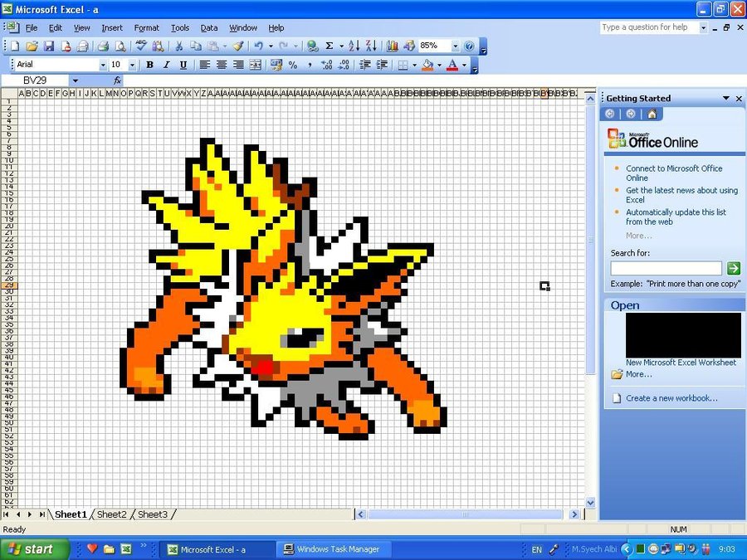
Task: Expand the 85% zoom dropdown
Action: click(x=455, y=46)
